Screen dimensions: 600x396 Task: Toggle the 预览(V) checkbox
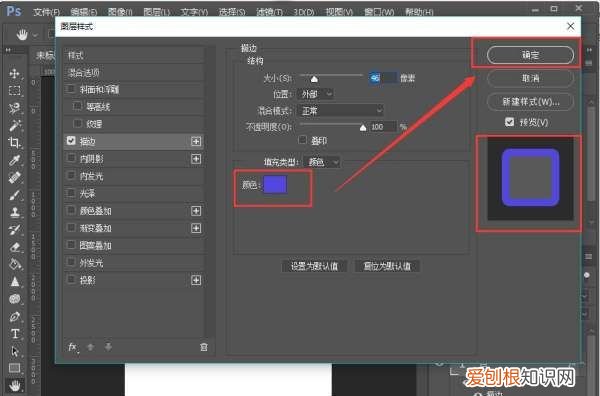coord(509,122)
